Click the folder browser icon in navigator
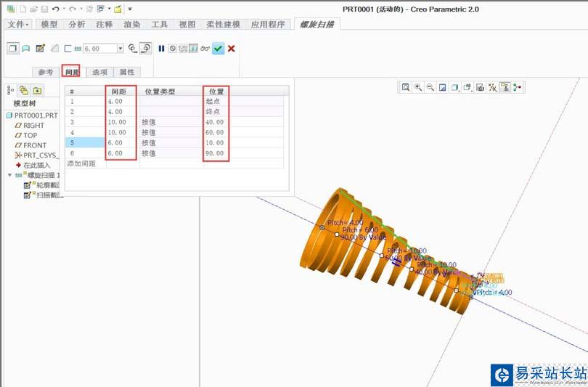588x387 pixels. 37,90
